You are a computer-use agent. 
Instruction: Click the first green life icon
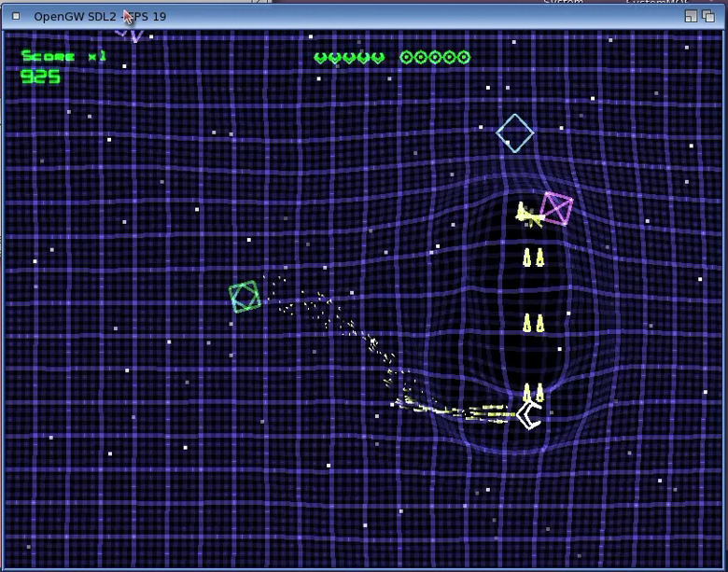click(x=320, y=58)
